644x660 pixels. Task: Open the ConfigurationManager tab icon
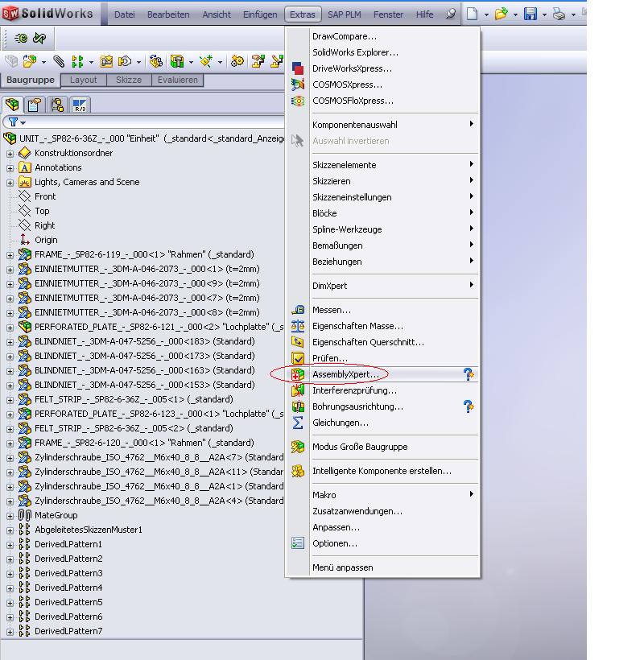point(57,105)
